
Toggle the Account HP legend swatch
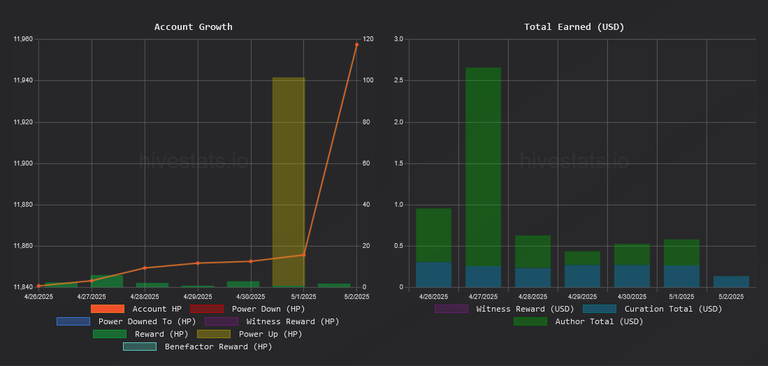pos(107,309)
